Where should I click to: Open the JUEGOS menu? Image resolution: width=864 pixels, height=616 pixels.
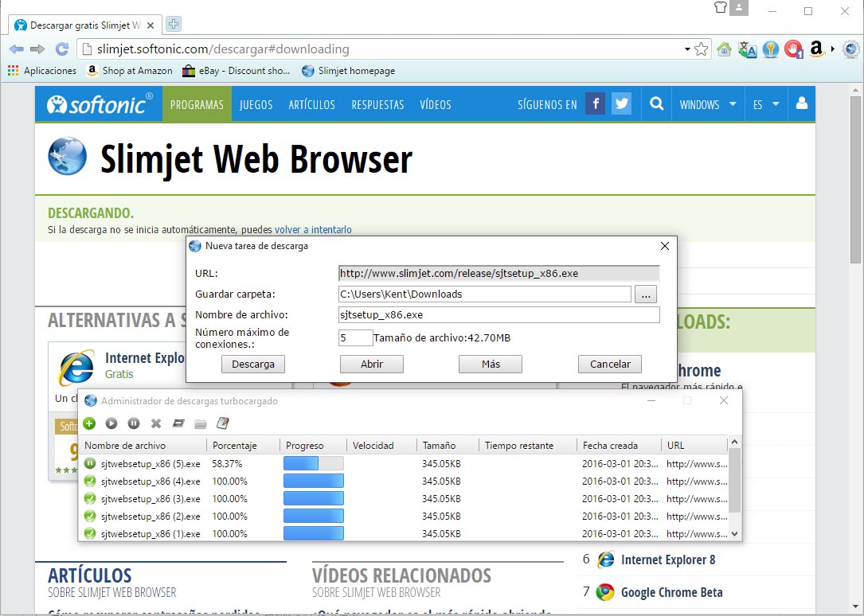[x=256, y=104]
